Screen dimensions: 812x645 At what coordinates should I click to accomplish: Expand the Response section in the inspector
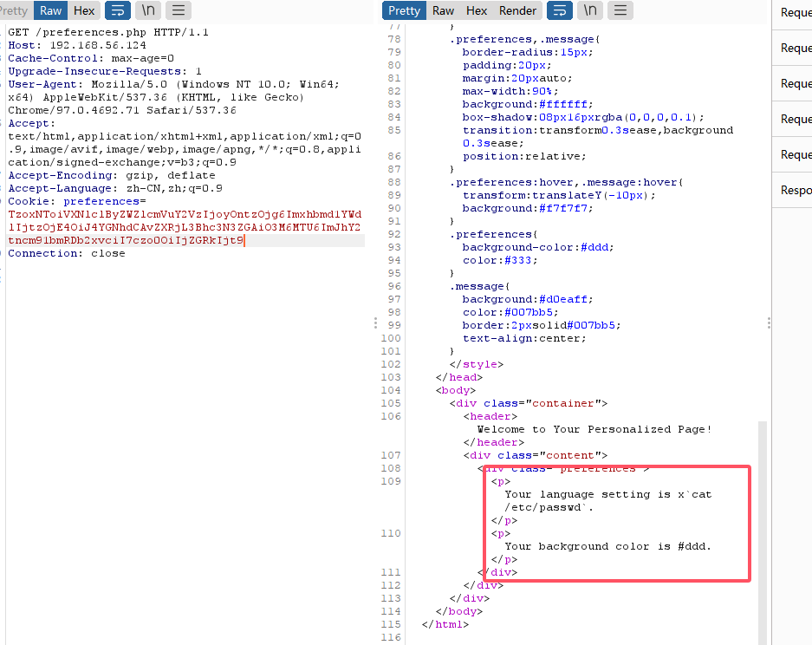click(795, 190)
